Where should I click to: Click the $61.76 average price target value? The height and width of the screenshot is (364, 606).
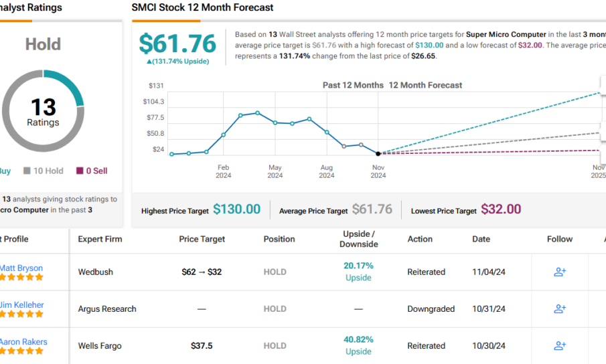coord(372,209)
